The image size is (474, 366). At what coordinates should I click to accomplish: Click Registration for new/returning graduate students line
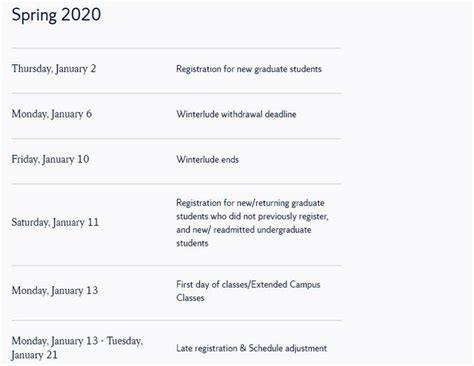[250, 203]
